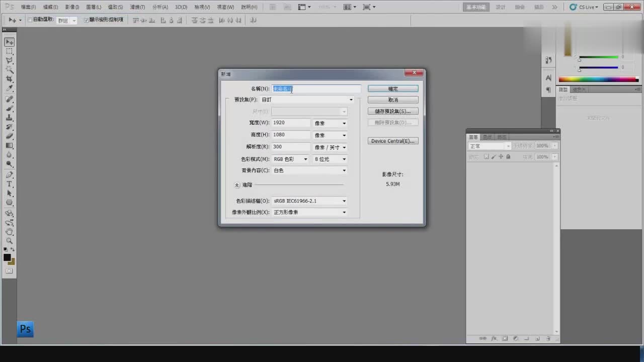Select the Eraser tool
Viewport: 644px width, 362px height.
(x=9, y=136)
